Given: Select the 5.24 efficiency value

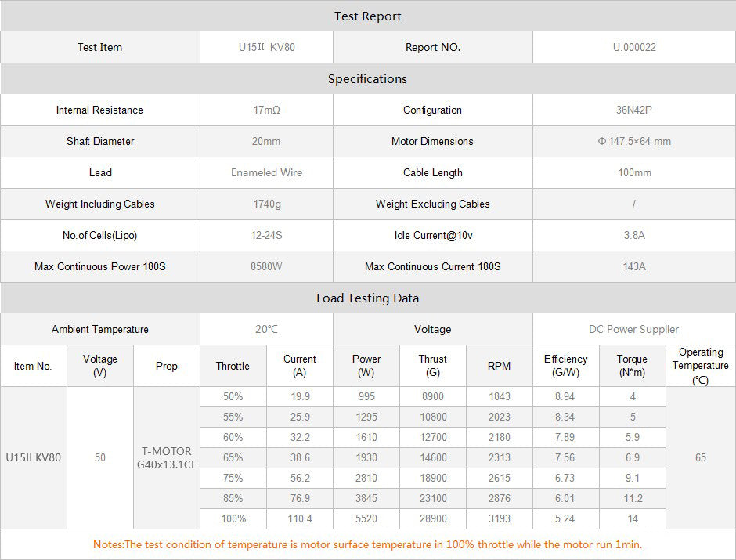Looking at the screenshot, I should [x=565, y=518].
